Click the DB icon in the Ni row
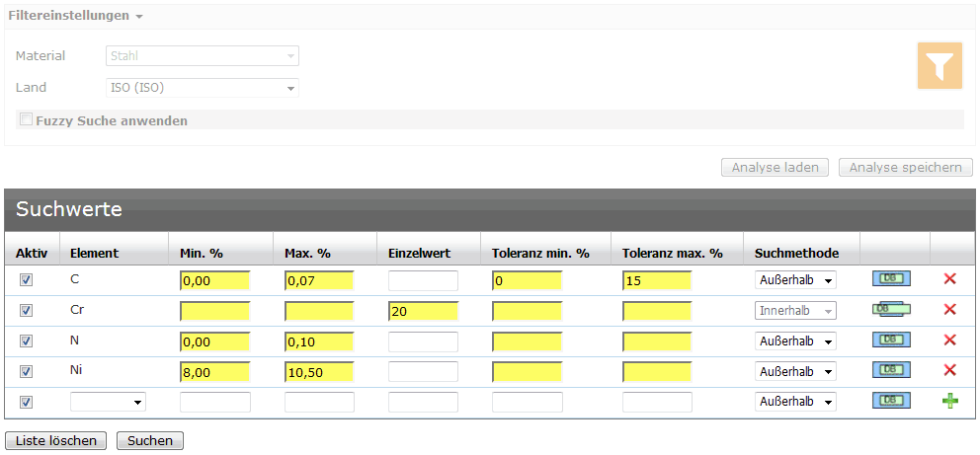This screenshot has height=455, width=980. (891, 371)
